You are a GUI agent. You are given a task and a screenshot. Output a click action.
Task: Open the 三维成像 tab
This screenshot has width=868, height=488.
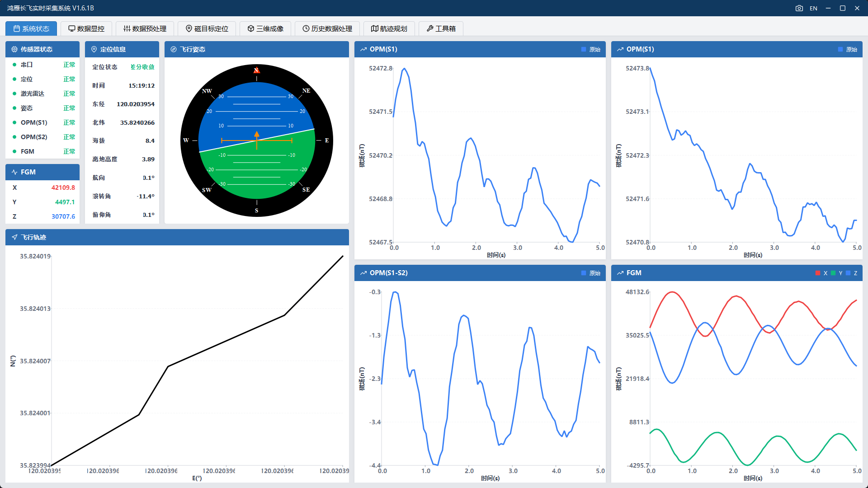pos(265,28)
